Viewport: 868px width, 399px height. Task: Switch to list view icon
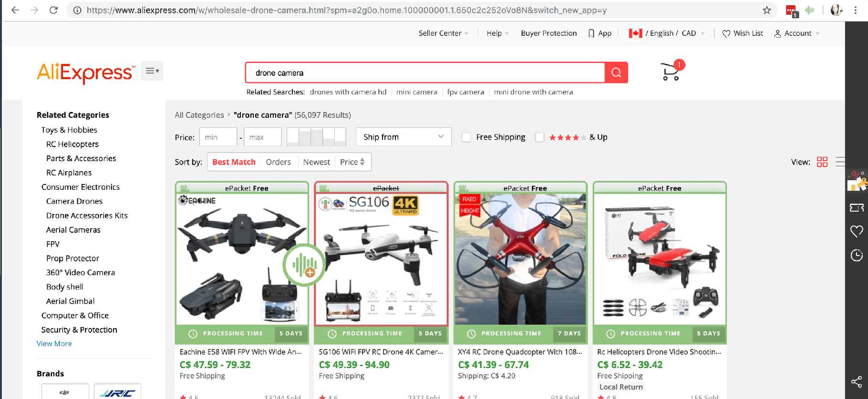pos(840,162)
